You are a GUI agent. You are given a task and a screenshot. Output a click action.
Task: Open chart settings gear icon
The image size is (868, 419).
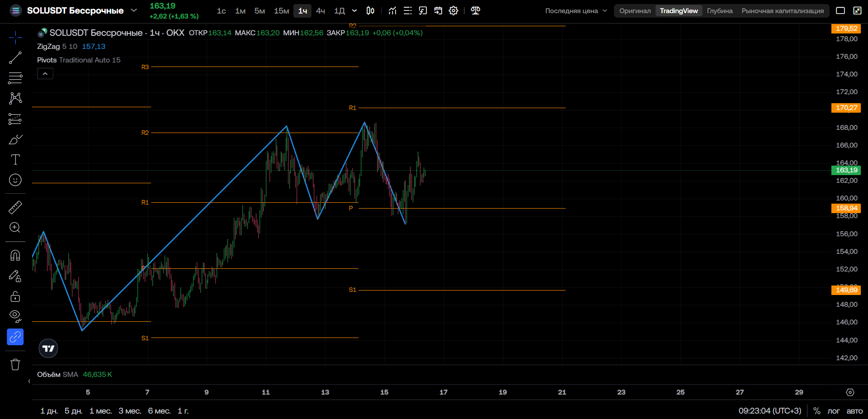click(x=453, y=10)
